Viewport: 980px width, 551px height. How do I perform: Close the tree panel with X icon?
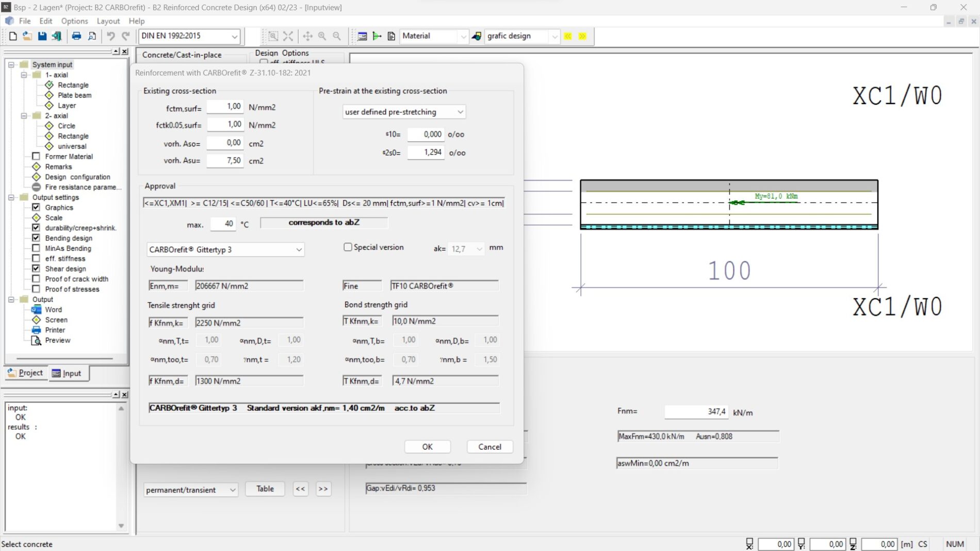(x=125, y=52)
